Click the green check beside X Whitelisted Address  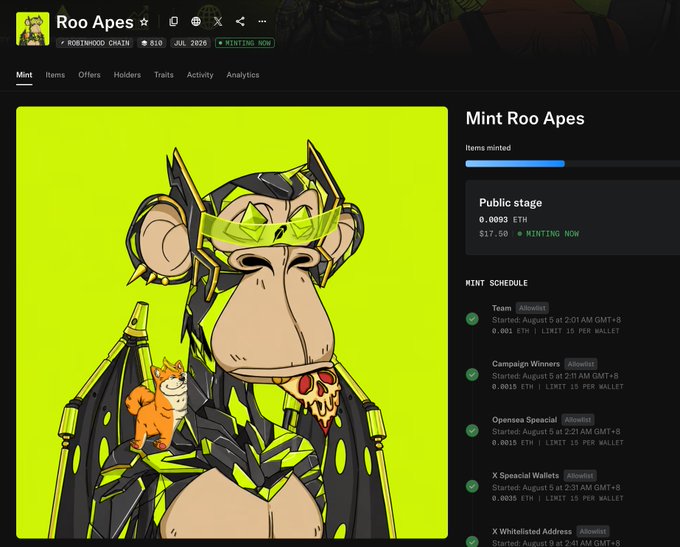tap(472, 542)
